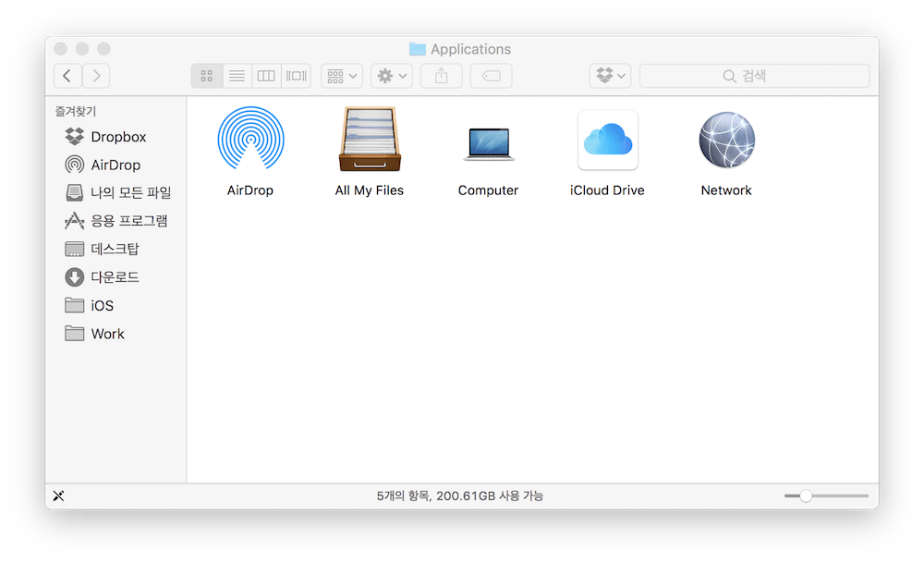Go forward with the right arrow button
The image size is (924, 563).
click(96, 76)
